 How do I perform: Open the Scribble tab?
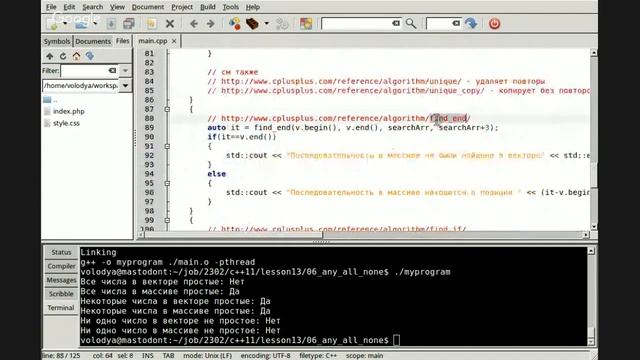[x=61, y=294]
